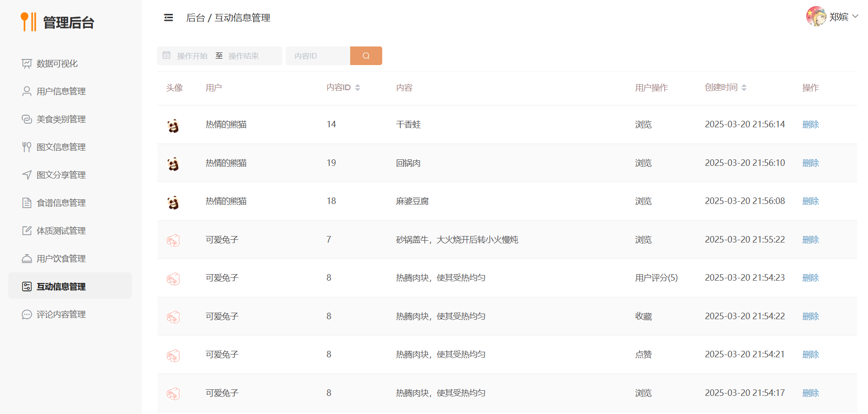Click the 体质测试管理 edit icon
The image size is (868, 414).
(x=27, y=231)
